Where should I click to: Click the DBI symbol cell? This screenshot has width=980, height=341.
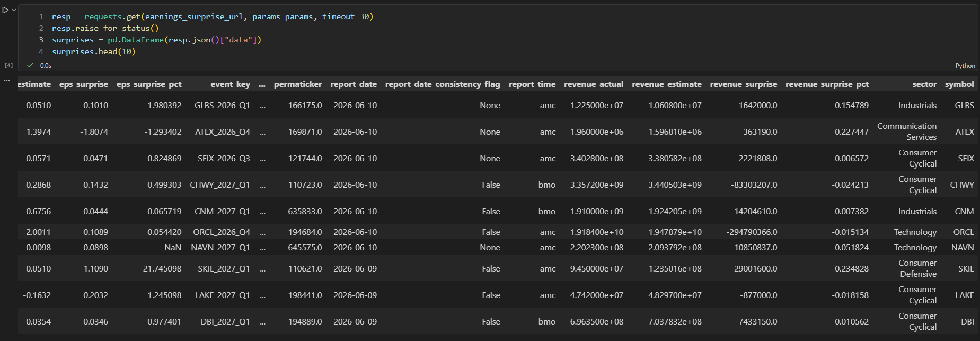[967, 322]
